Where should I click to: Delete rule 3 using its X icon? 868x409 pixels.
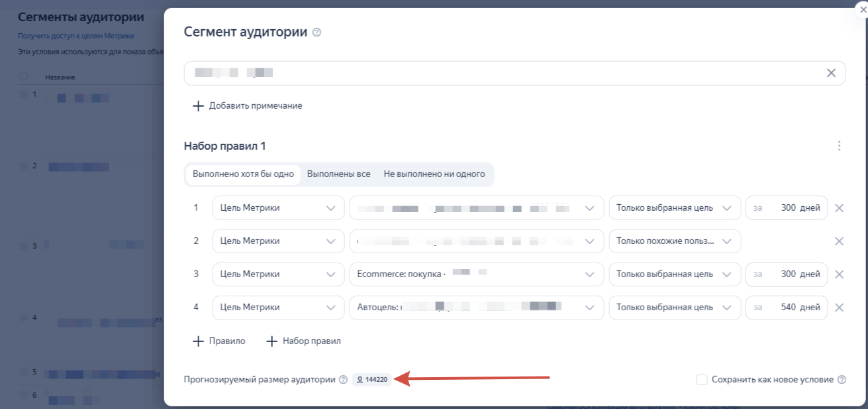[839, 274]
